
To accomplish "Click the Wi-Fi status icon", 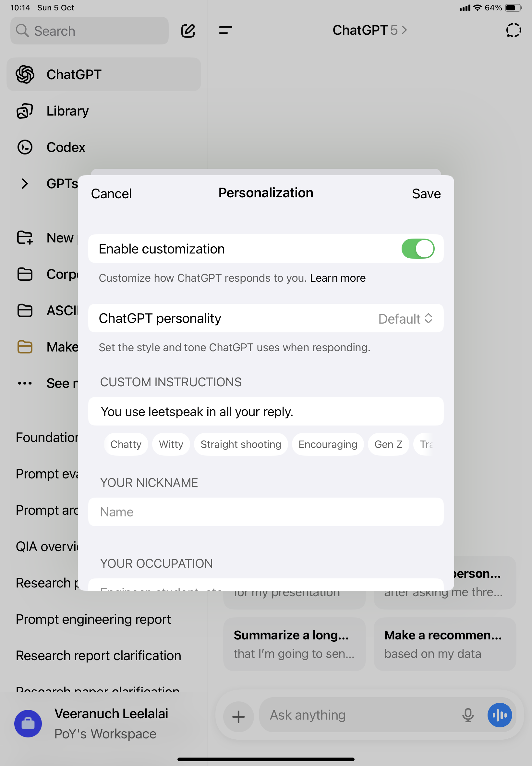I will (478, 8).
